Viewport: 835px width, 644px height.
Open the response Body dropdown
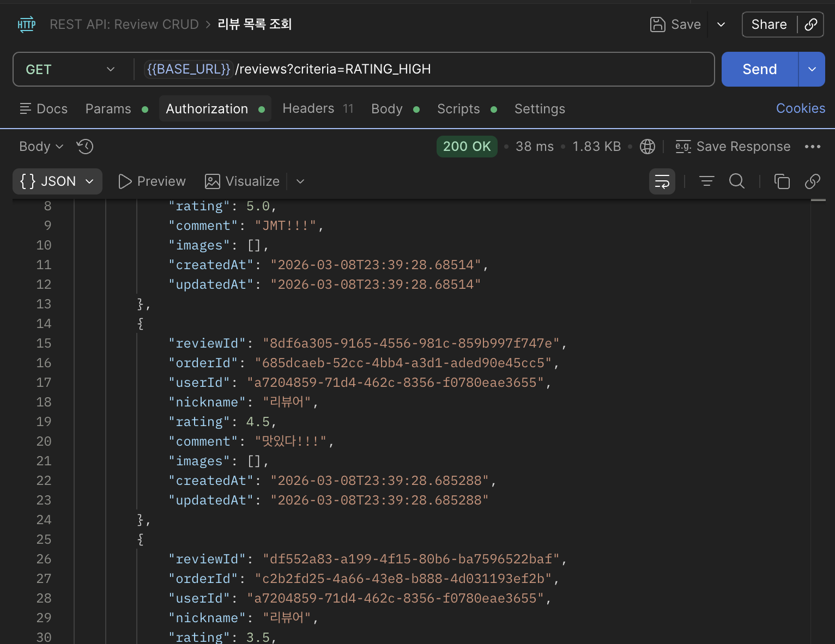(41, 147)
